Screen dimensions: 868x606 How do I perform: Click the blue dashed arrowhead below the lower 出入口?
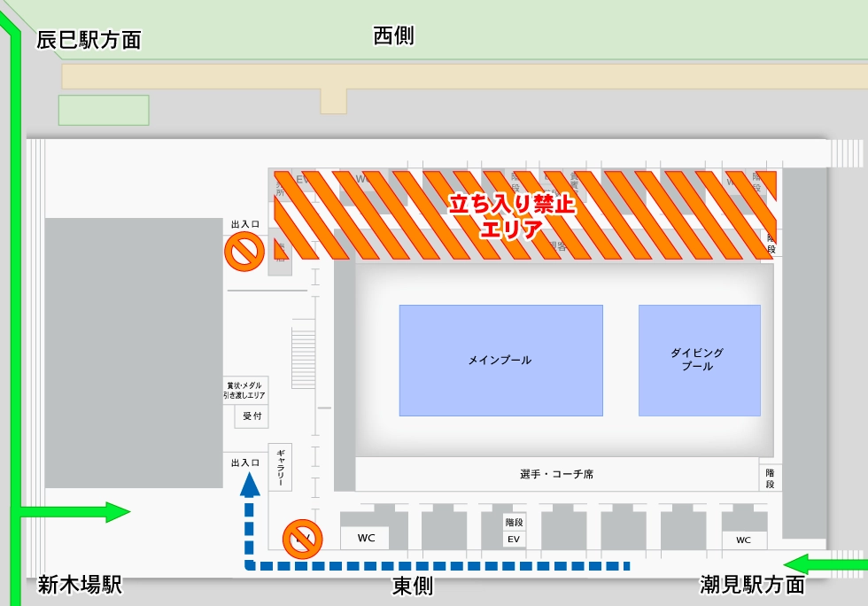tap(250, 484)
